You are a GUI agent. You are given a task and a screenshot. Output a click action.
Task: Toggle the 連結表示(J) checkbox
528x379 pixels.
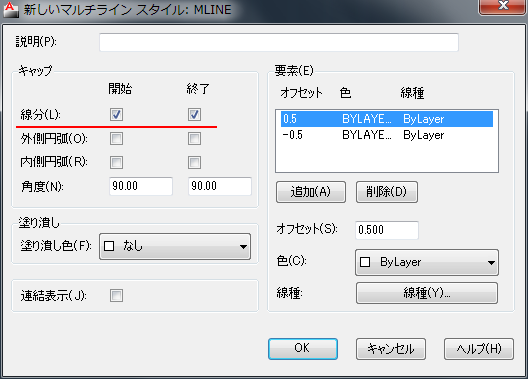pyautogui.click(x=117, y=296)
